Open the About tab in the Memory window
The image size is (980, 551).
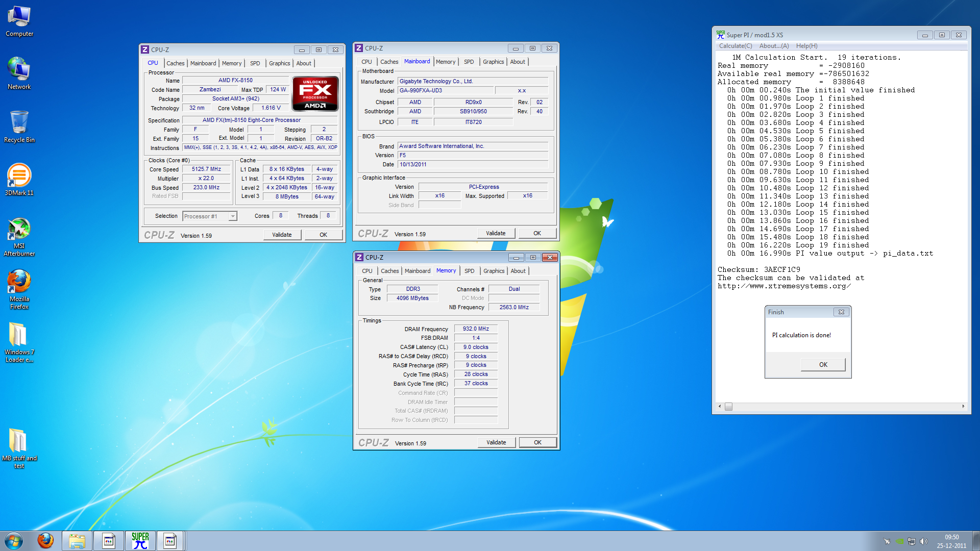(518, 271)
